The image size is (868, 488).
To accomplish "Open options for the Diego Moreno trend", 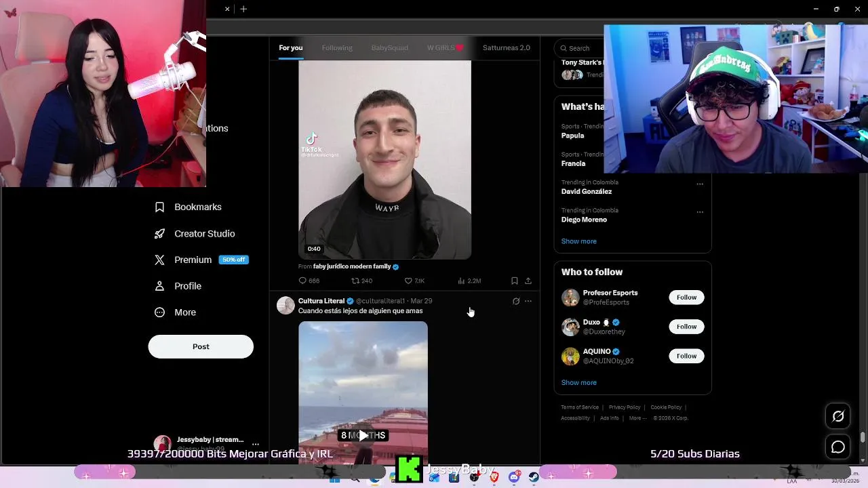I will click(700, 212).
